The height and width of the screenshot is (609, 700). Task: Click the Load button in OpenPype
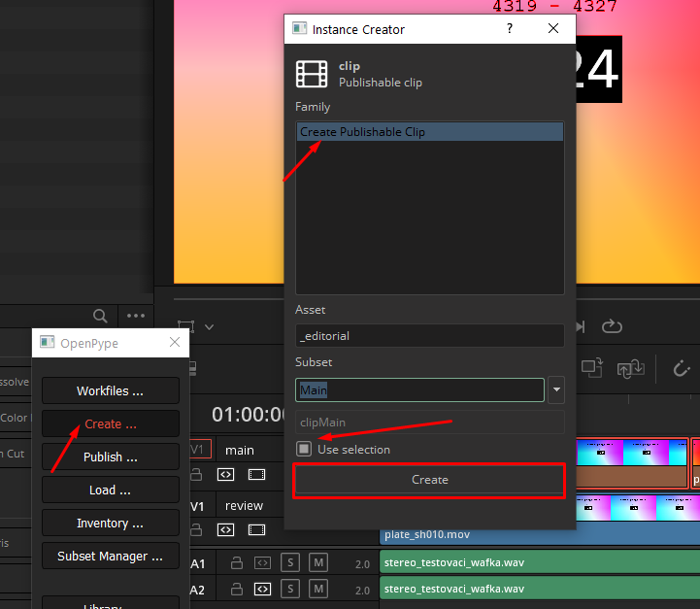[110, 490]
